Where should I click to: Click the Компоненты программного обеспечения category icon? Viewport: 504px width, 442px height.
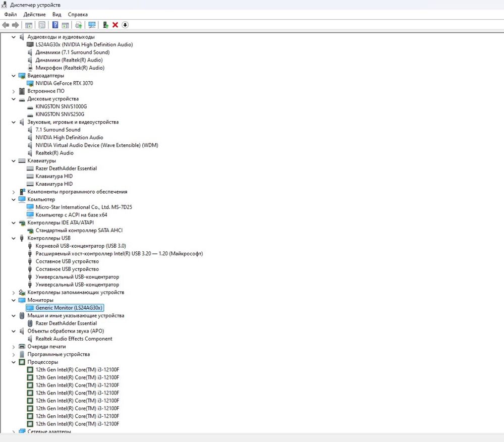[x=22, y=192]
